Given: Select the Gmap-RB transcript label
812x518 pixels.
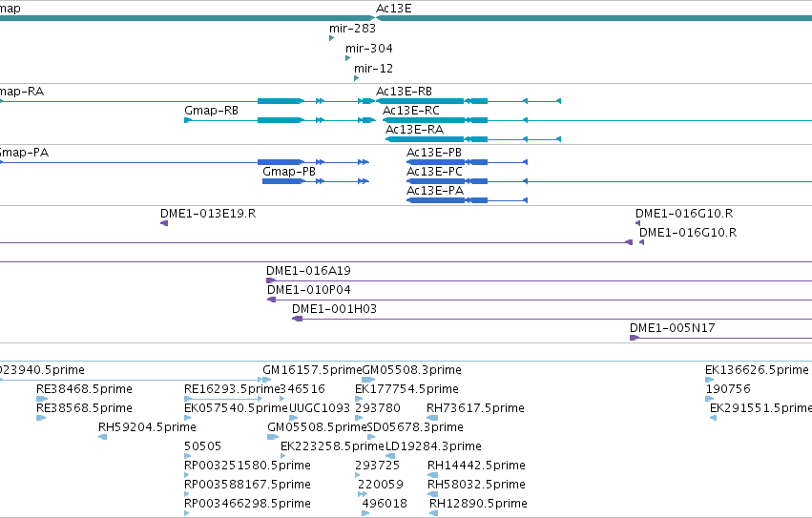Looking at the screenshot, I should pyautogui.click(x=211, y=111).
